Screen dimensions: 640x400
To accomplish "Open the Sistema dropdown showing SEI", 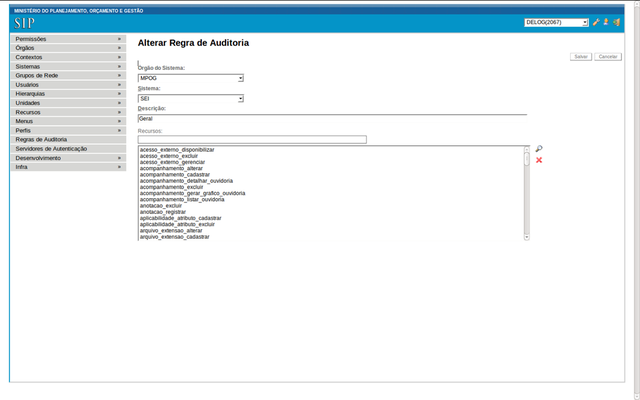I will 190,98.
